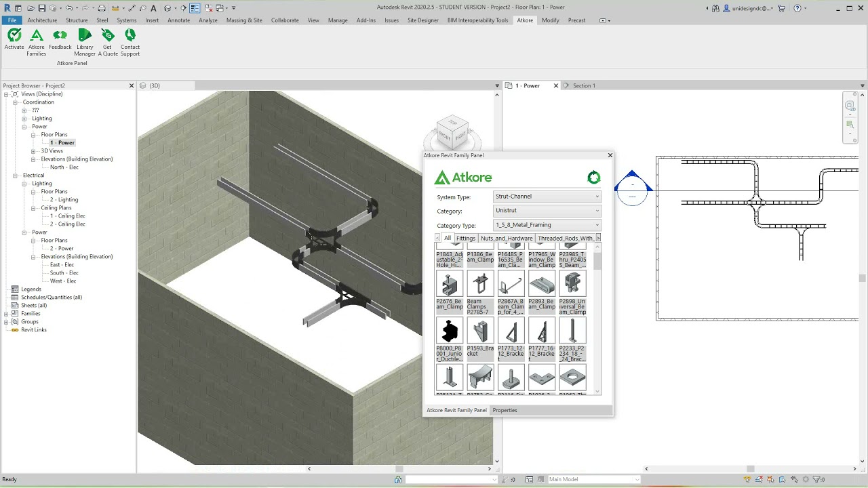The image size is (868, 488).
Task: Select '2 - Lighting' floor plan
Action: coord(64,200)
